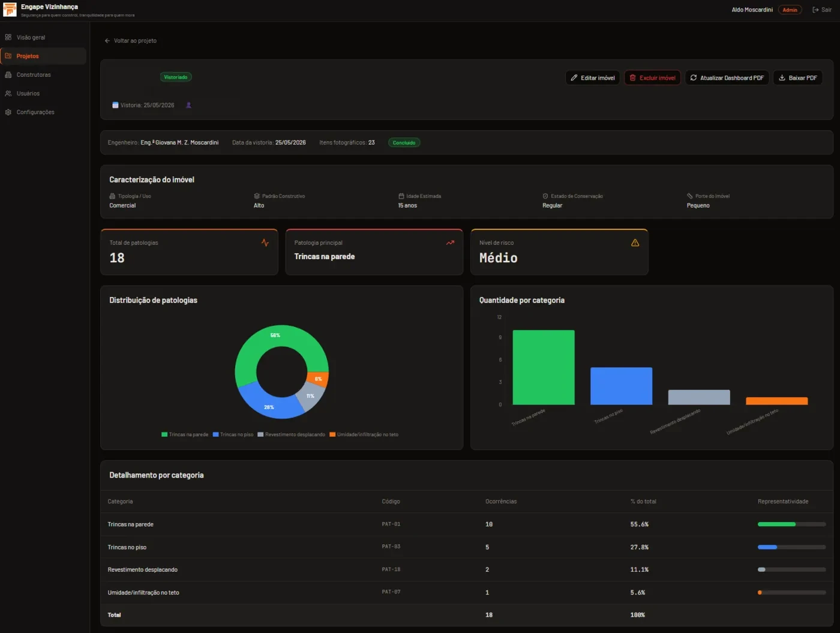Image resolution: width=840 pixels, height=633 pixels.
Task: Click the Aldo Moscardini user name
Action: point(752,10)
